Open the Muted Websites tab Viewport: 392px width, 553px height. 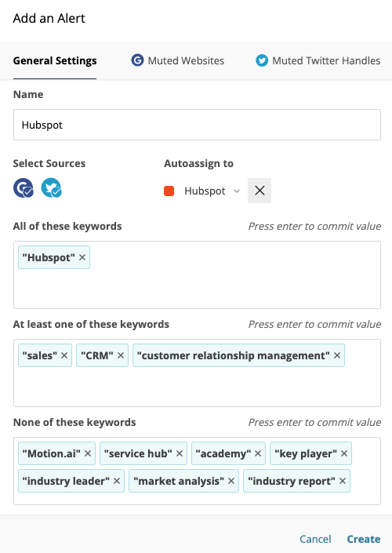tap(178, 60)
